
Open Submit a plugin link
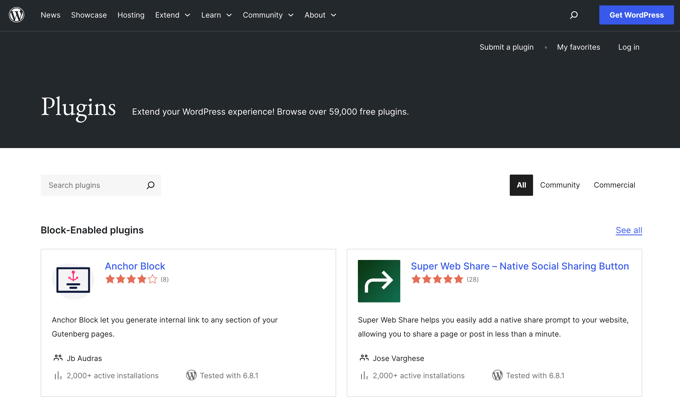(507, 47)
